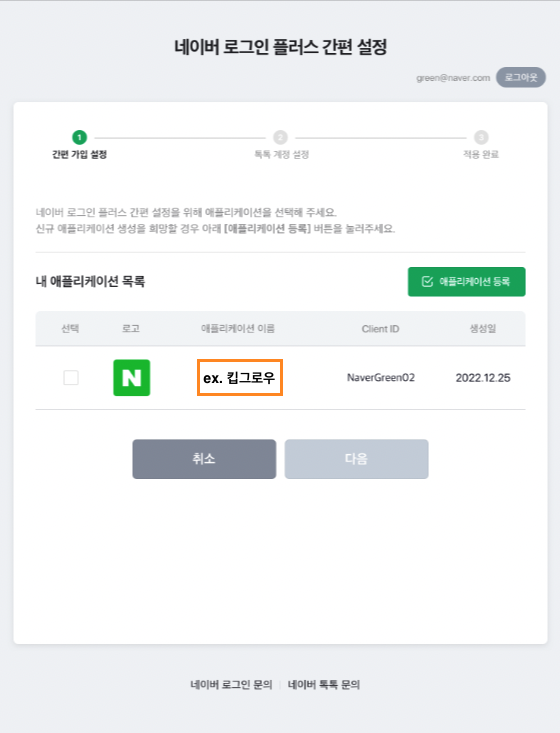Click the green@naver.com account email
The width and height of the screenshot is (560, 733).
click(453, 78)
